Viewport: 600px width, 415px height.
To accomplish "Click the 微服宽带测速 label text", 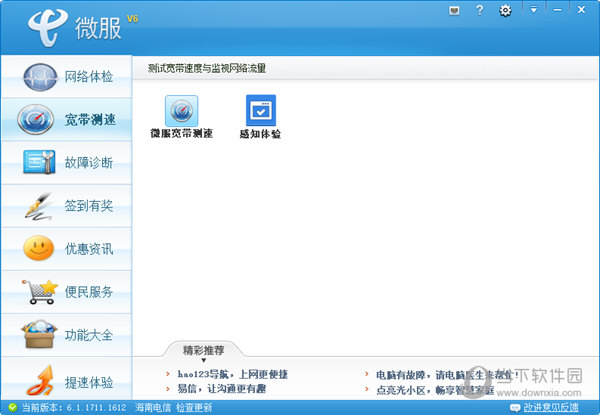I will [181, 133].
